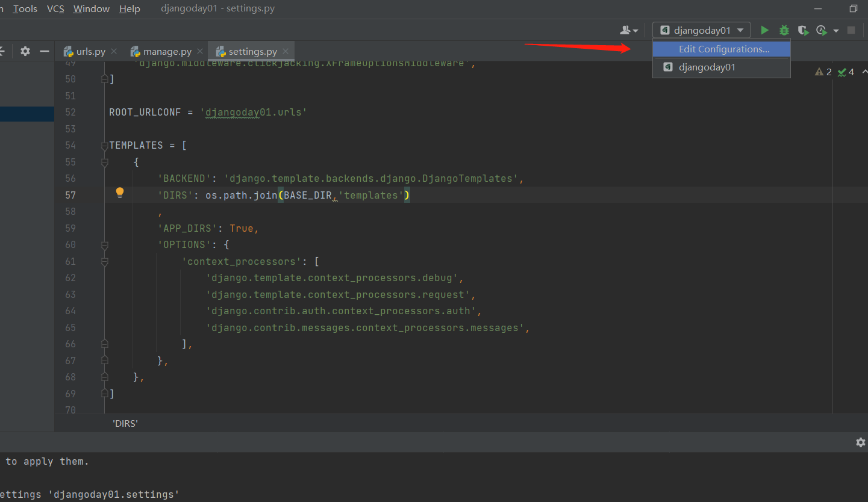
Task: Click the ROOT_URLCONF variable name on line 52
Action: click(x=145, y=113)
